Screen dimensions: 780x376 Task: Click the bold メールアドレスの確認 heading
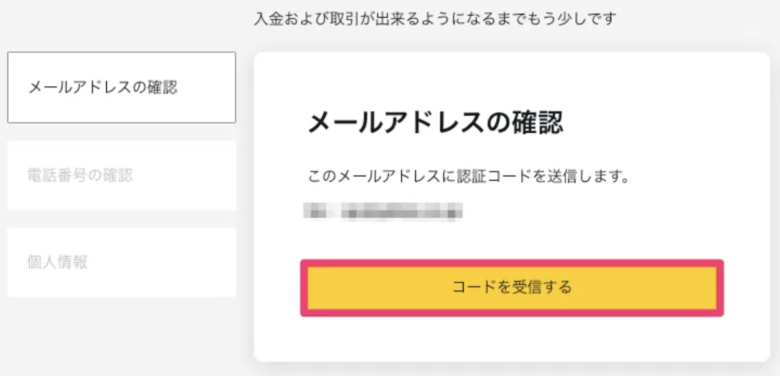[x=435, y=123]
